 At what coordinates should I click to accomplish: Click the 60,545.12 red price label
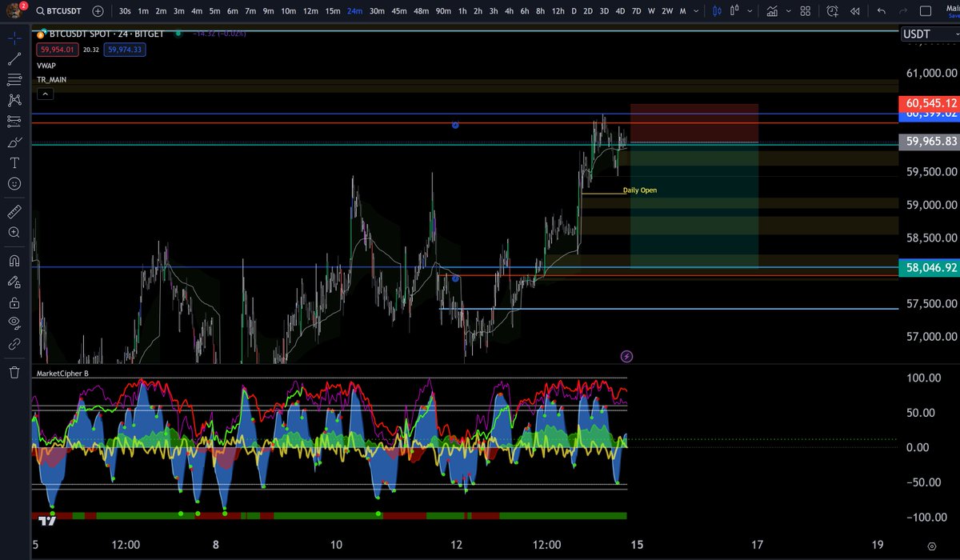(930, 103)
